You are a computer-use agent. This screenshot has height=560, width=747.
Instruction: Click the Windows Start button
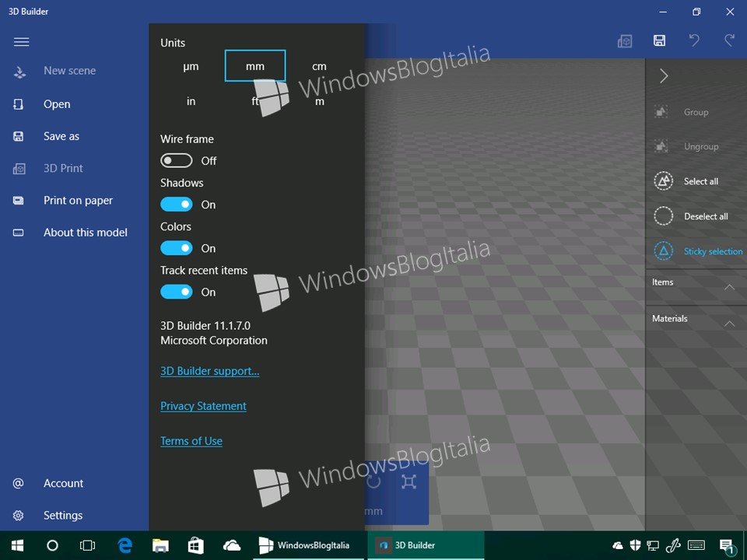pyautogui.click(x=18, y=545)
